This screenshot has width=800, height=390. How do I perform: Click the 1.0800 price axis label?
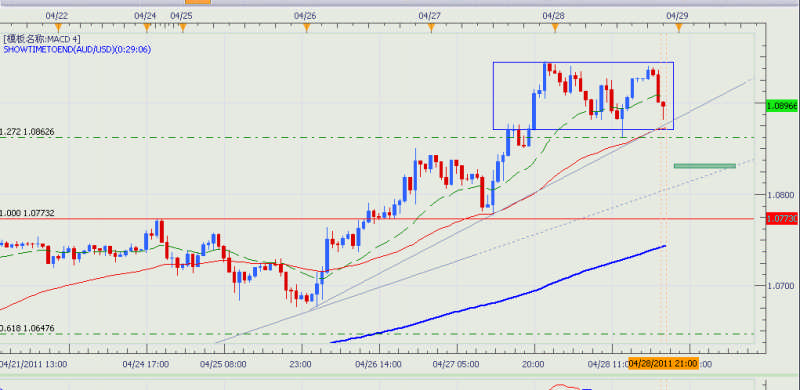point(781,195)
